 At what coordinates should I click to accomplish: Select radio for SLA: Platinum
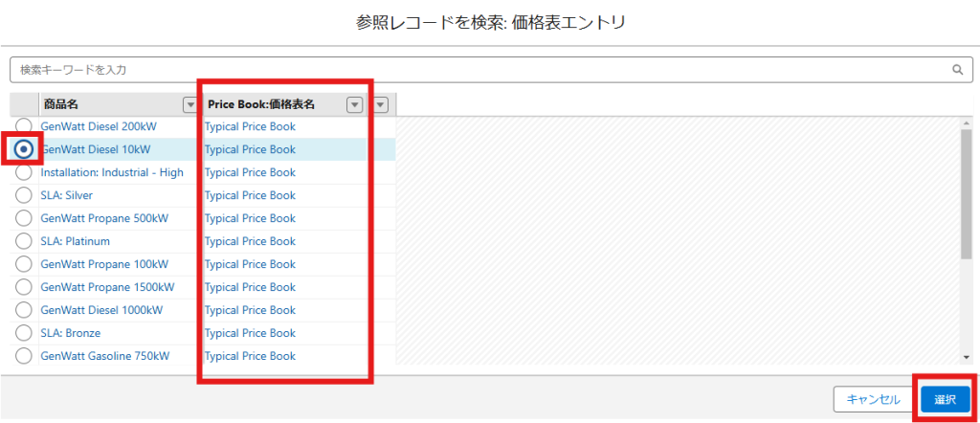pyautogui.click(x=23, y=241)
